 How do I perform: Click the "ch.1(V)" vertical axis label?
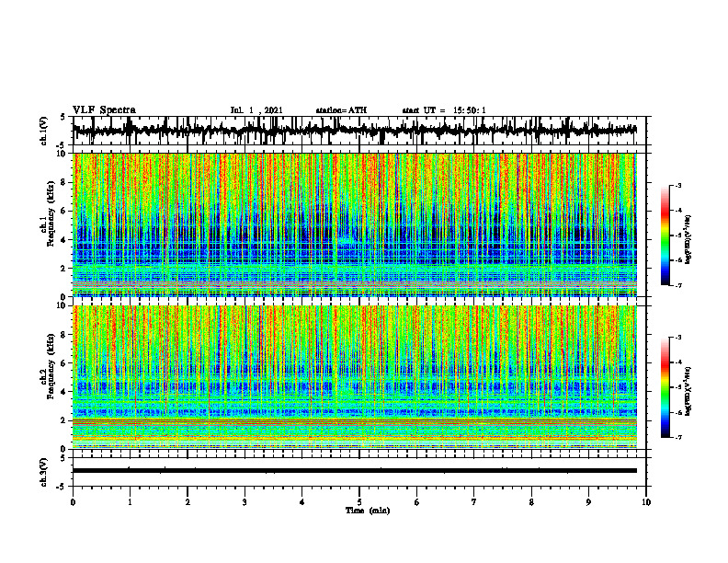point(44,131)
